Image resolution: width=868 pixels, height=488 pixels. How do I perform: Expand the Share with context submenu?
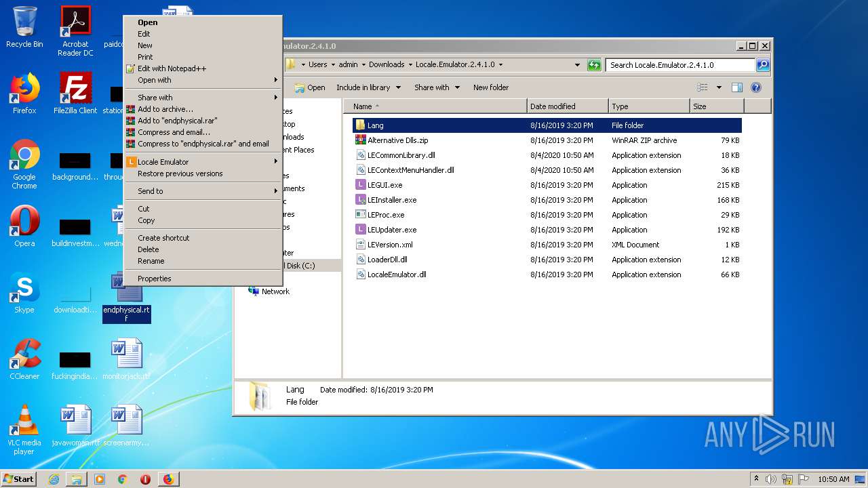tap(203, 98)
